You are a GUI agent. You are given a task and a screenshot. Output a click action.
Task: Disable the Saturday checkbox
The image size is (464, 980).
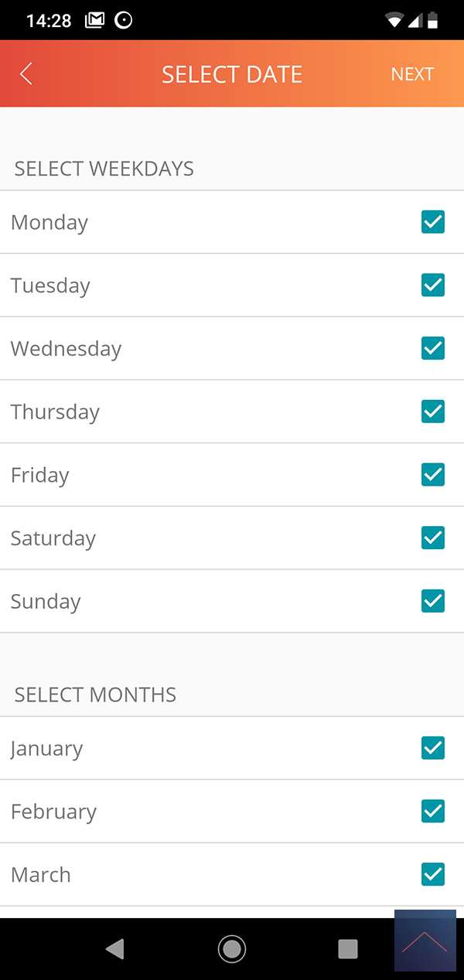[433, 538]
